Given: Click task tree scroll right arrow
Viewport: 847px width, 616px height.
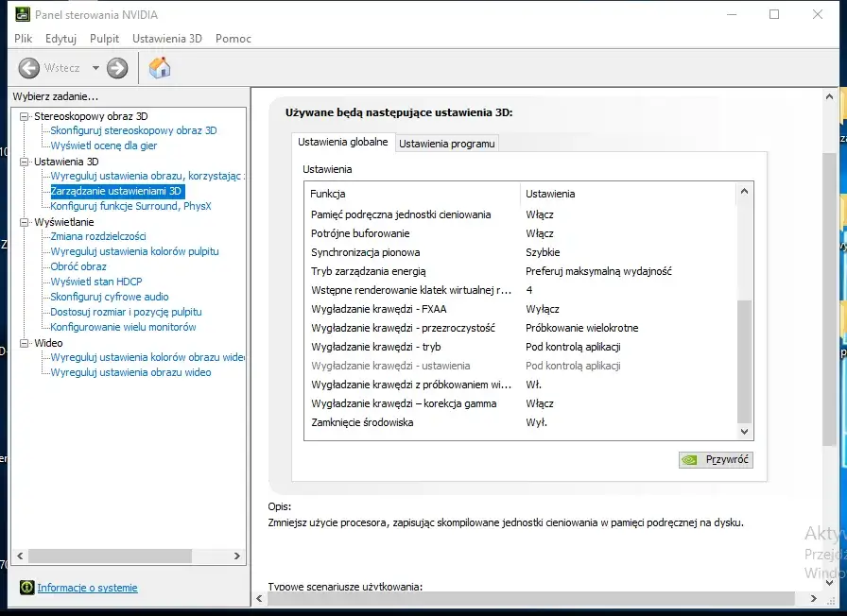Looking at the screenshot, I should [236, 556].
